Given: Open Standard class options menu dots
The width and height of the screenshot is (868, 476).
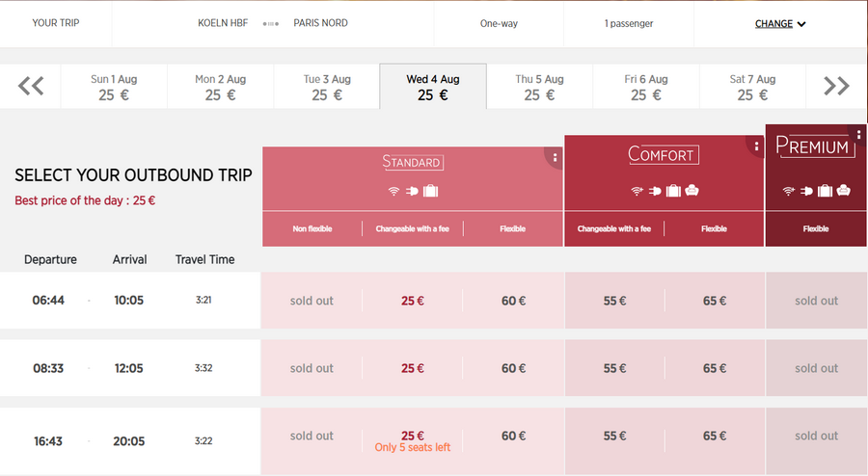Looking at the screenshot, I should click(x=555, y=158).
